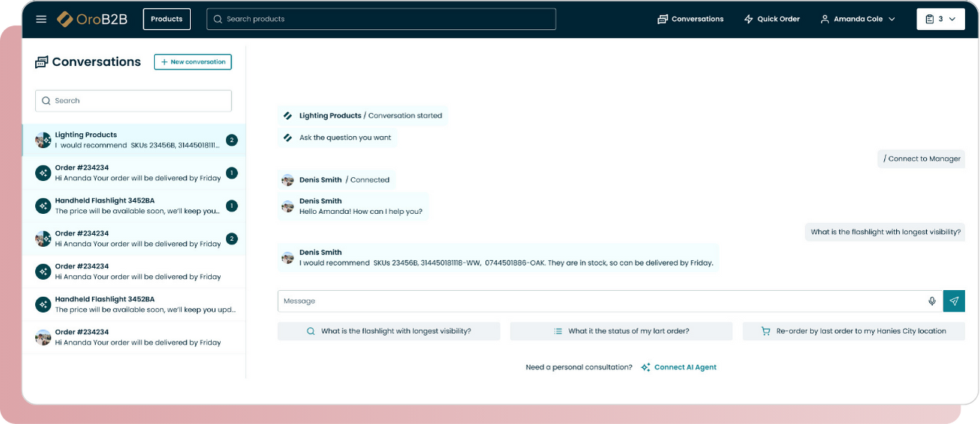Click the clipboard shopping list icon
This screenshot has width=980, height=424.
(929, 19)
